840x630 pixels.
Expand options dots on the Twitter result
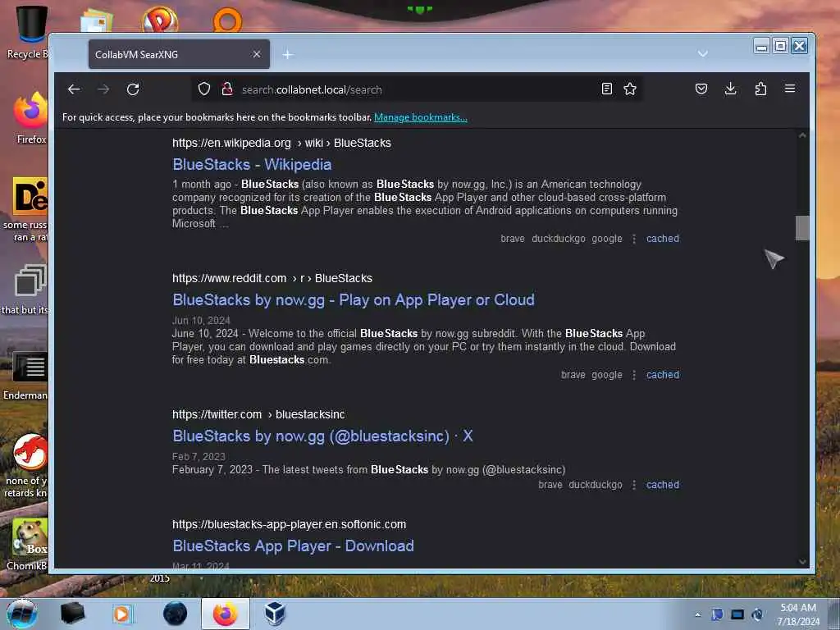click(x=634, y=485)
